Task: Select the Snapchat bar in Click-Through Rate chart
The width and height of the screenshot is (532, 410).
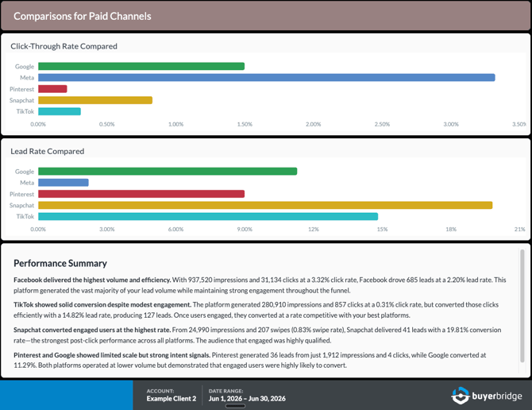Action: point(95,100)
